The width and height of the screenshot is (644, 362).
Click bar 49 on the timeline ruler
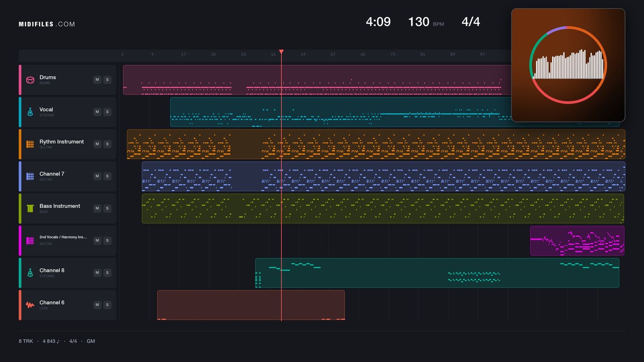pyautogui.click(x=303, y=54)
